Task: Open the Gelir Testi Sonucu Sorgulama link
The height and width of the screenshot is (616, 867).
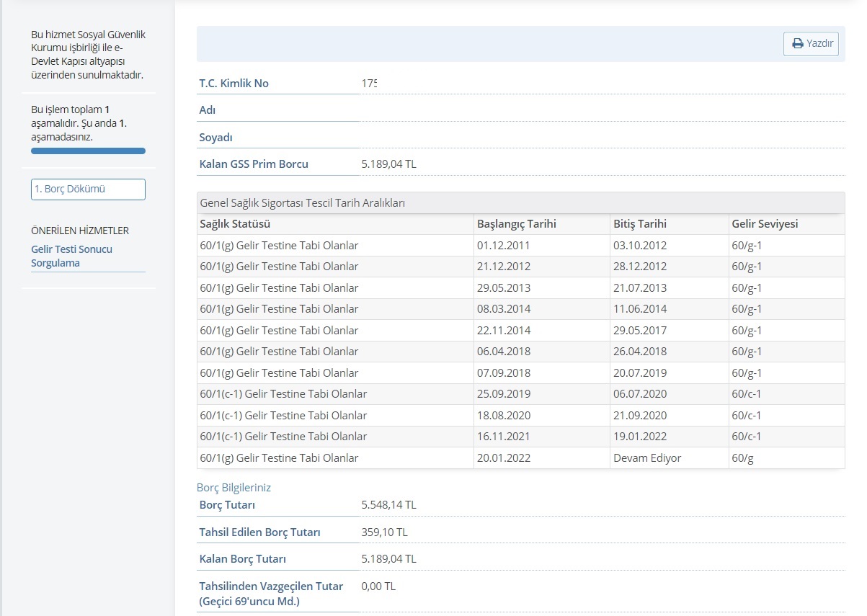Action: click(x=71, y=256)
